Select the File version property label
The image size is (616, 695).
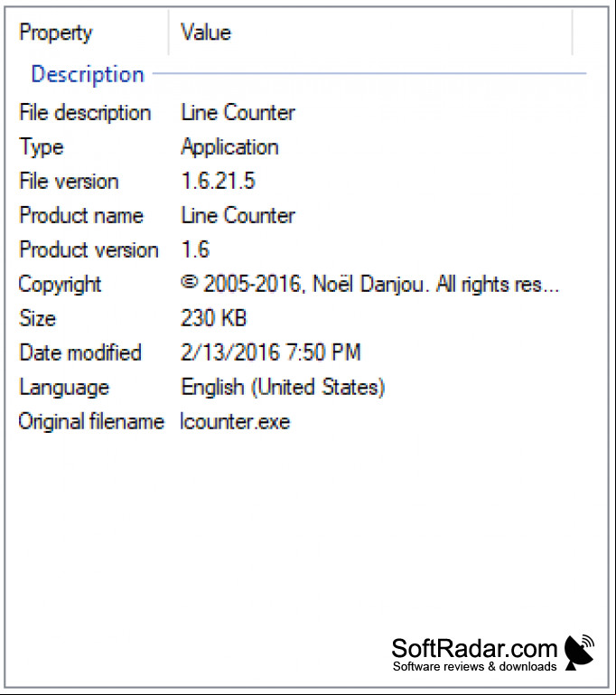69,181
